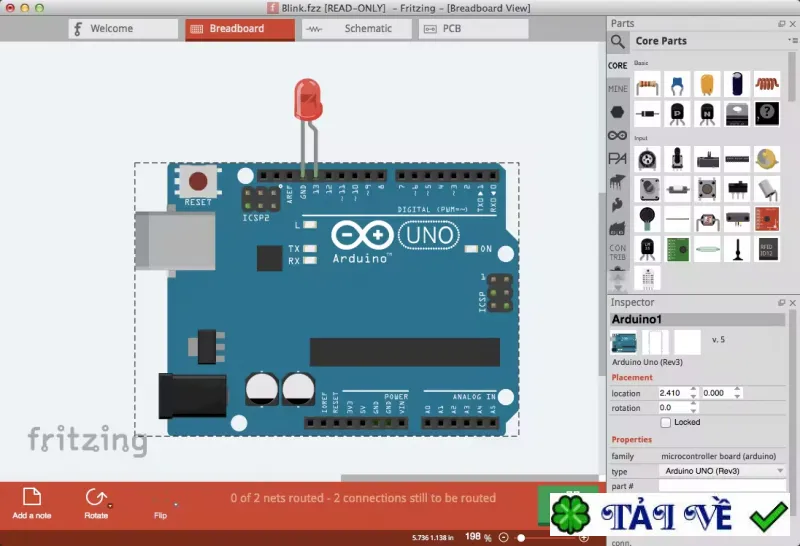Switch to the Welcome tab
The height and width of the screenshot is (546, 800).
pyautogui.click(x=123, y=29)
